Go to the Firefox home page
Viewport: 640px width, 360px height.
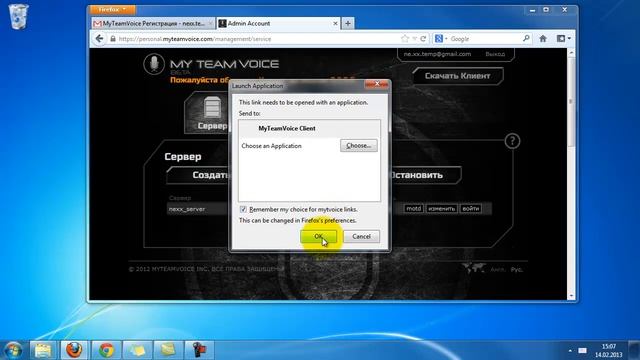[543, 39]
